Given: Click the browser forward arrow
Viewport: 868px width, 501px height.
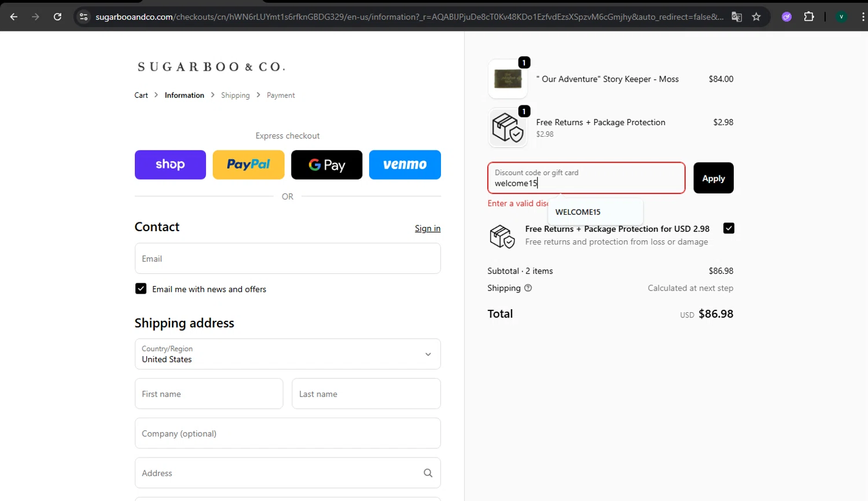Looking at the screenshot, I should pyautogui.click(x=35, y=17).
